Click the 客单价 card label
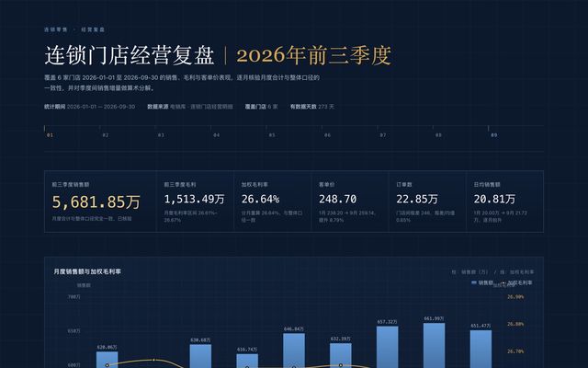Screen dimensions: 588x368 point(327,184)
